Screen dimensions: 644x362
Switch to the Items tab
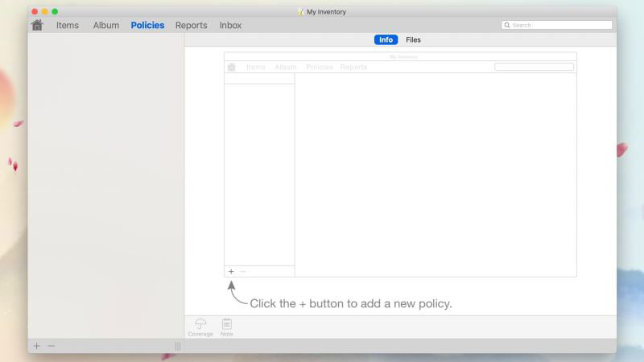tap(68, 26)
